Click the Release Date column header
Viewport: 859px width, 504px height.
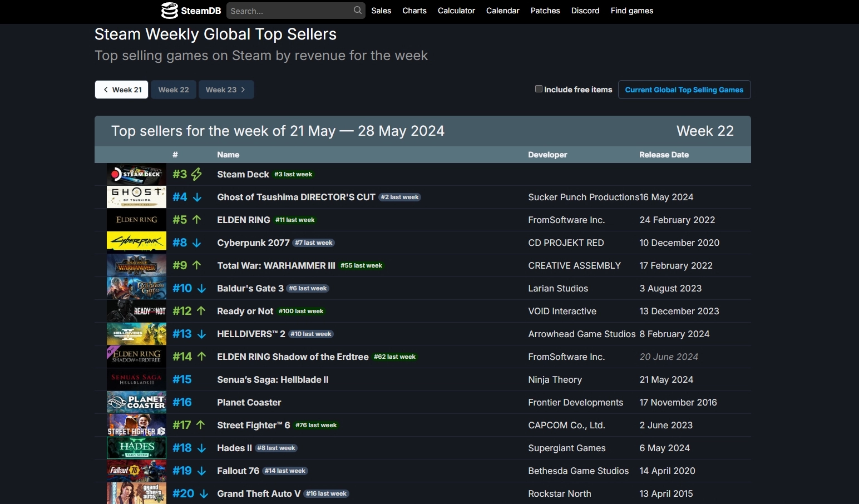664,155
